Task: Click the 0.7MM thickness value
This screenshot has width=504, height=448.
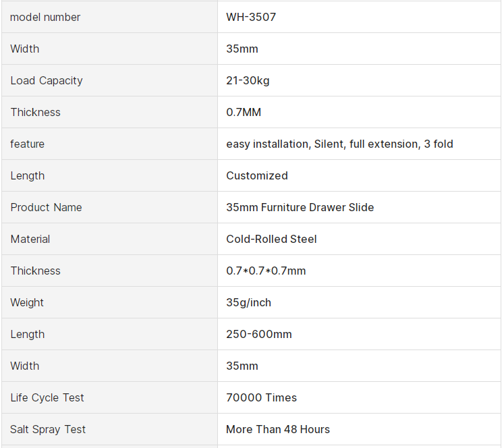Action: point(244,112)
